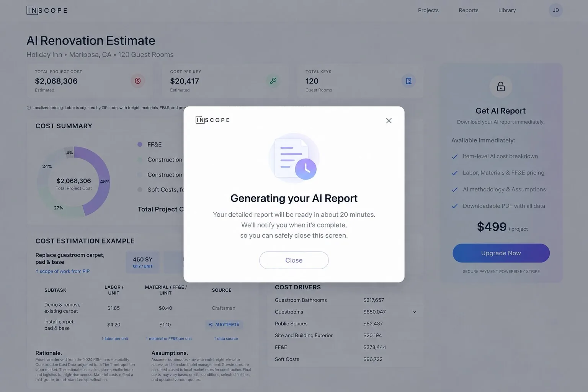Click the $1.85 labor cell for demo carpet
The height and width of the screenshot is (392, 588).
tap(114, 308)
